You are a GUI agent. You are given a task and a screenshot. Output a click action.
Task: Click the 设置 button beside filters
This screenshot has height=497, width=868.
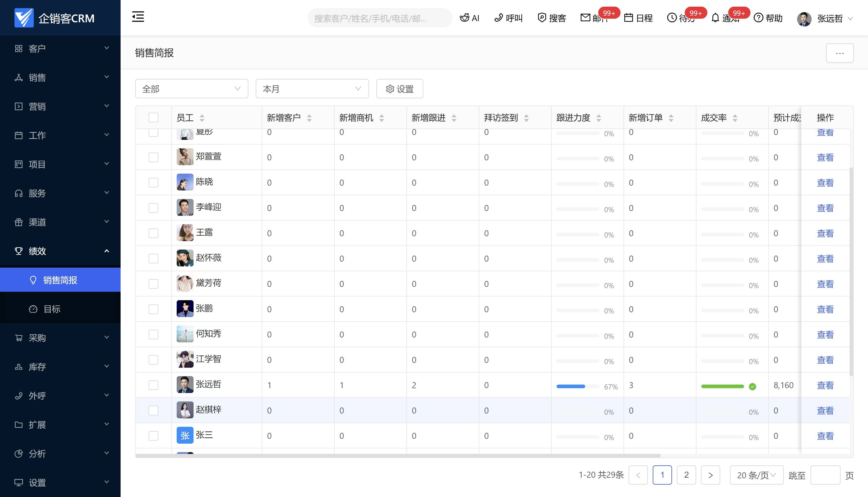(399, 89)
